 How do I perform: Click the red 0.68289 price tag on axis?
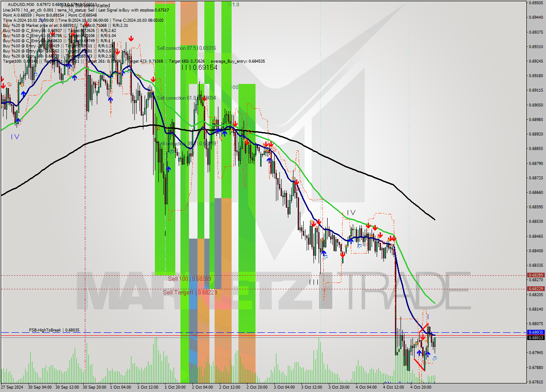click(536, 275)
